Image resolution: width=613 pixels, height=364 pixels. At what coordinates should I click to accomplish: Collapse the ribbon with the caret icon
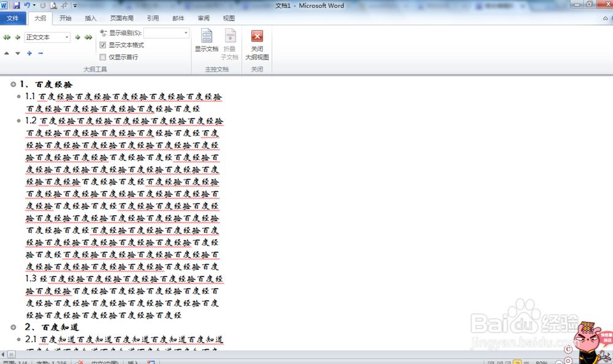605,18
